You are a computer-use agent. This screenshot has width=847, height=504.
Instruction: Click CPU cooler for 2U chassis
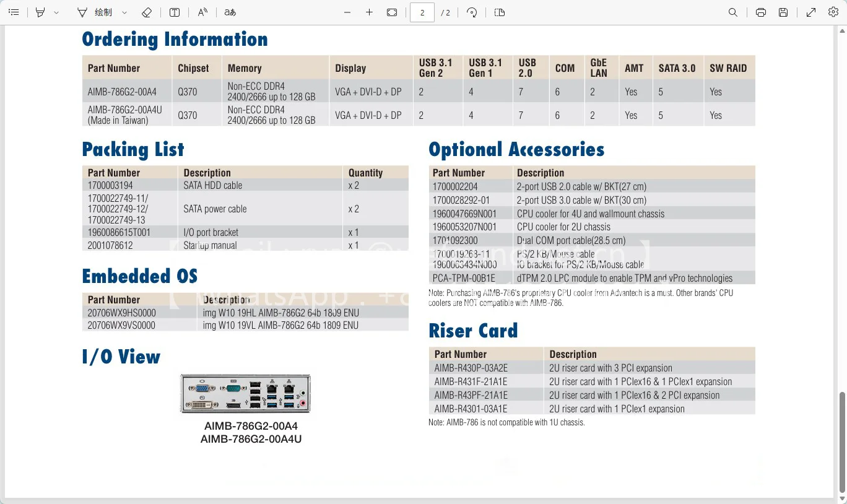point(563,227)
